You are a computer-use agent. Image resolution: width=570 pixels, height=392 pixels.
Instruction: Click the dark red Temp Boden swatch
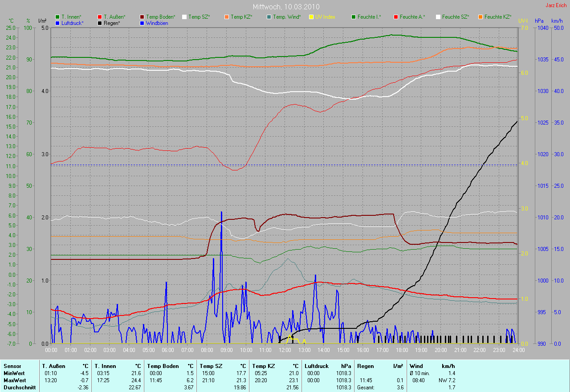(142, 17)
